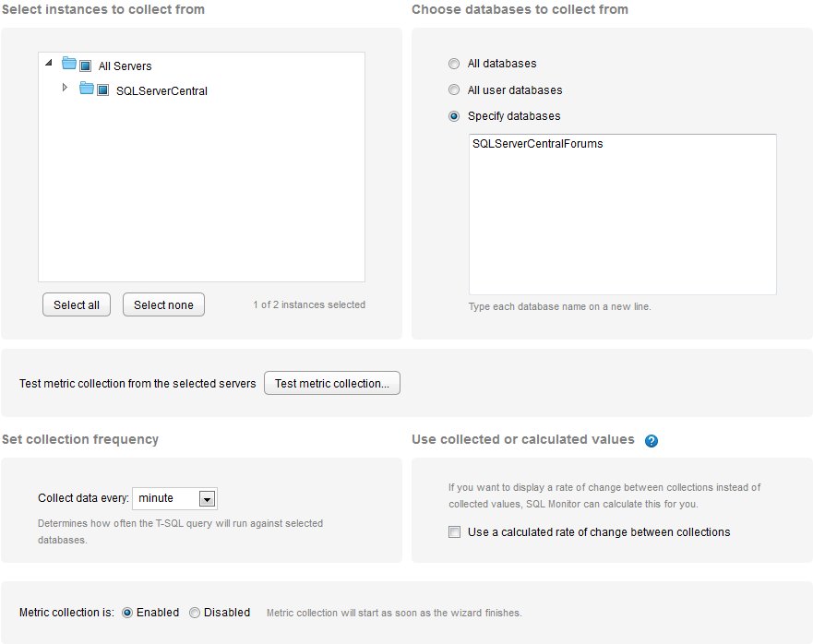Click the Test metric collection button
This screenshot has height=644, width=813.
tap(332, 383)
